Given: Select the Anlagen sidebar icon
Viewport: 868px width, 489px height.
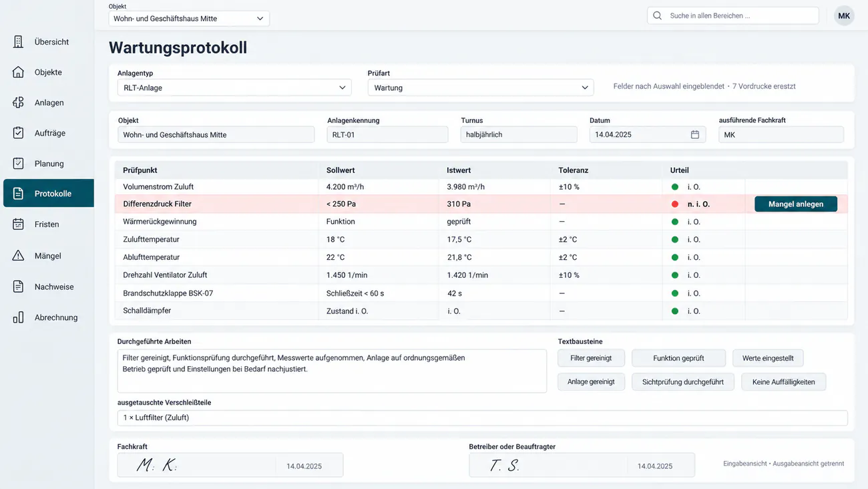Looking at the screenshot, I should pyautogui.click(x=18, y=103).
